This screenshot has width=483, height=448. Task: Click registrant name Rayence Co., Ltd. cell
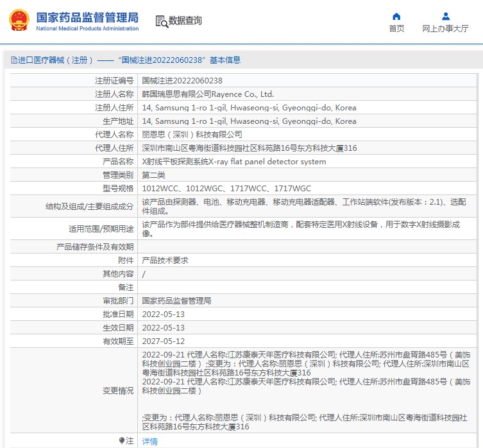tap(207, 94)
